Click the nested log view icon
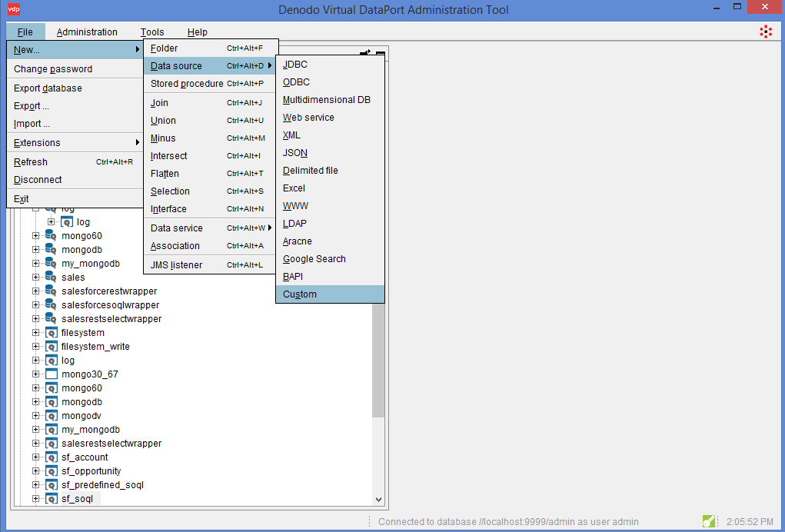 [x=67, y=221]
